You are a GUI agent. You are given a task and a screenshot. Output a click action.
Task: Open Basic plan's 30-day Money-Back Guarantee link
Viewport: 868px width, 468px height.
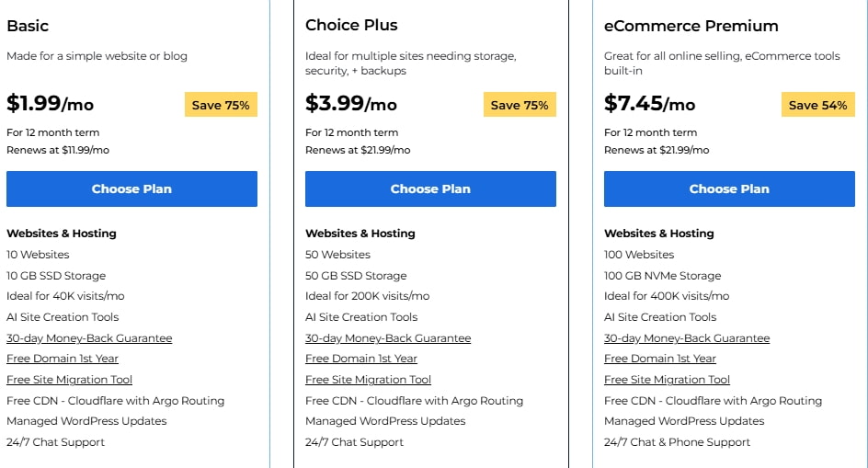(x=89, y=338)
